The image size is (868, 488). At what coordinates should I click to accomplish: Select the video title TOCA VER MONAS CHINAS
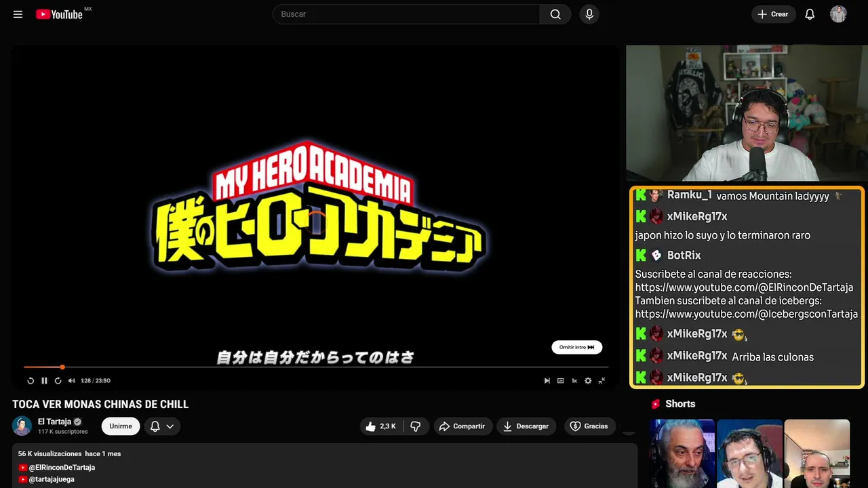[100, 405]
